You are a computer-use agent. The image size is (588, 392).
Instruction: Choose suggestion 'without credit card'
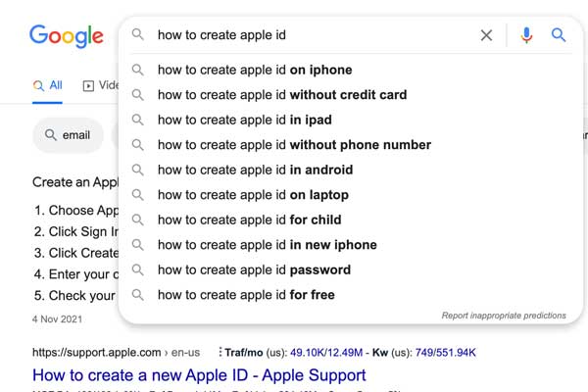282,95
